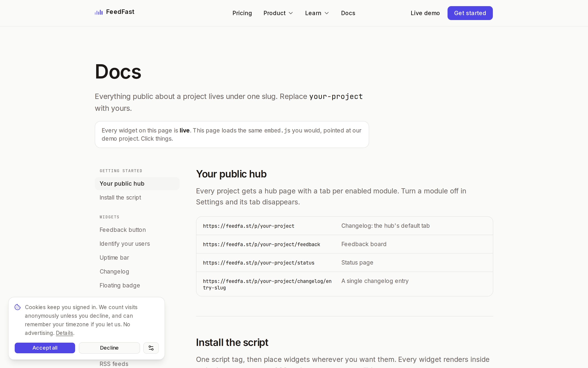Click the changelog/entry-slug URL cell
This screenshot has height=368, width=588.
coord(267,284)
